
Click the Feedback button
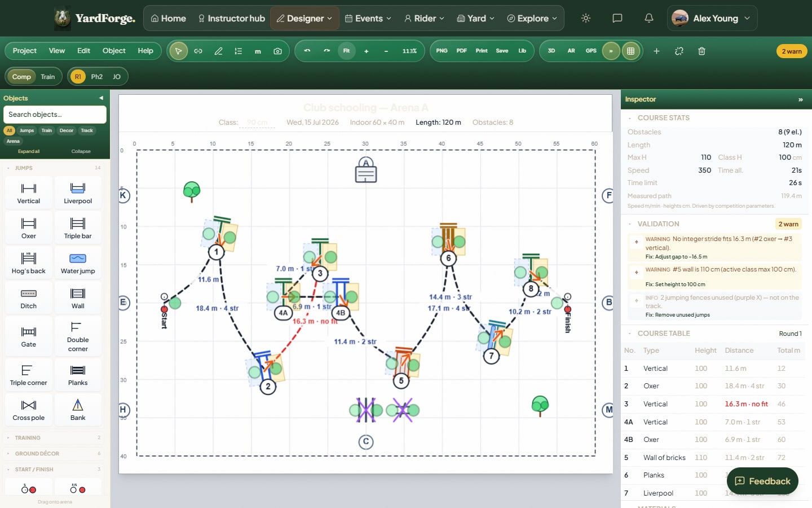click(x=762, y=481)
